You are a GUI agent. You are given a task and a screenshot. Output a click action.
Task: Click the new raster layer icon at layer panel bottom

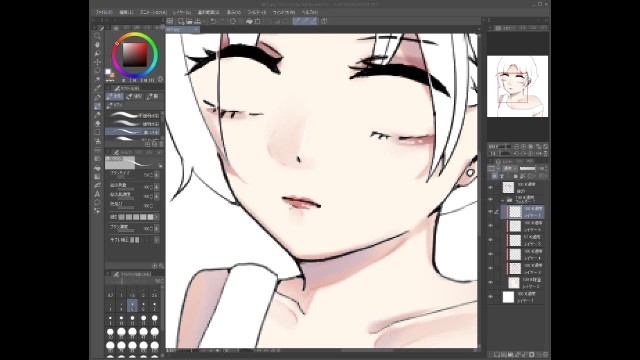497,355
